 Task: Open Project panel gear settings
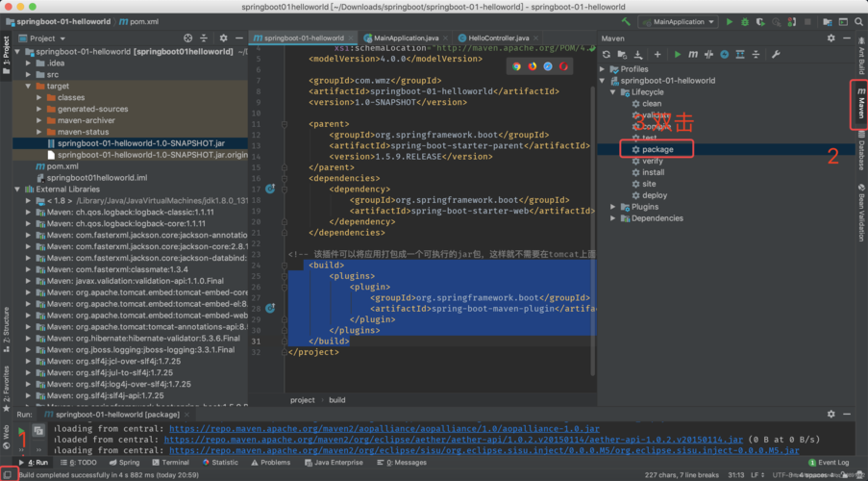(x=223, y=38)
